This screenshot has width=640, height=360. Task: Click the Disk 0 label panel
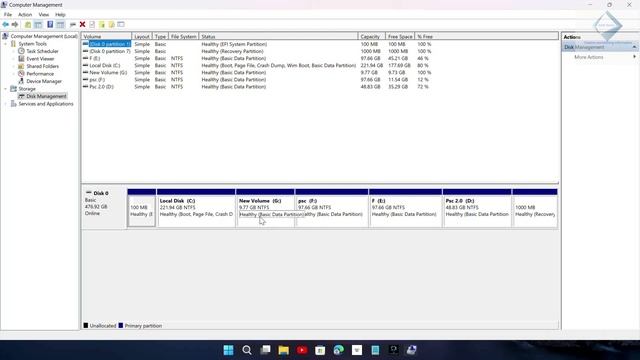104,209
